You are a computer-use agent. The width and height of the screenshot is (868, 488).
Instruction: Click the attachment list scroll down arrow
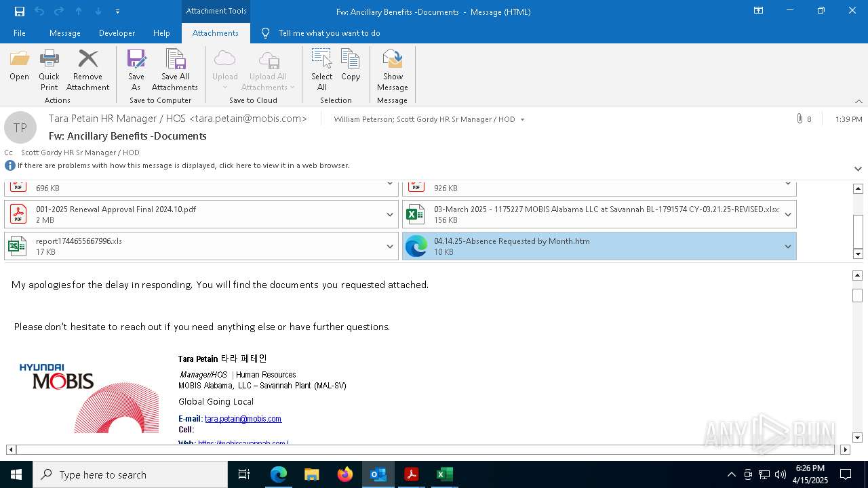point(858,254)
